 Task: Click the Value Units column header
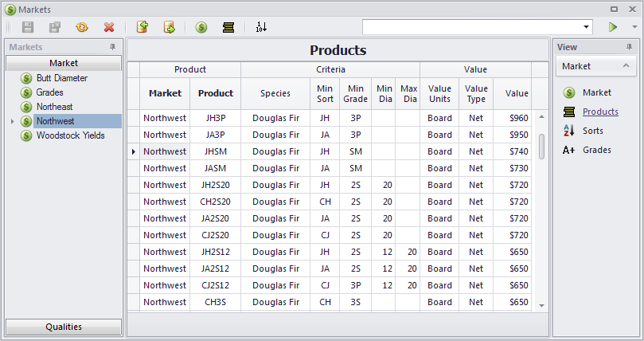(x=439, y=93)
